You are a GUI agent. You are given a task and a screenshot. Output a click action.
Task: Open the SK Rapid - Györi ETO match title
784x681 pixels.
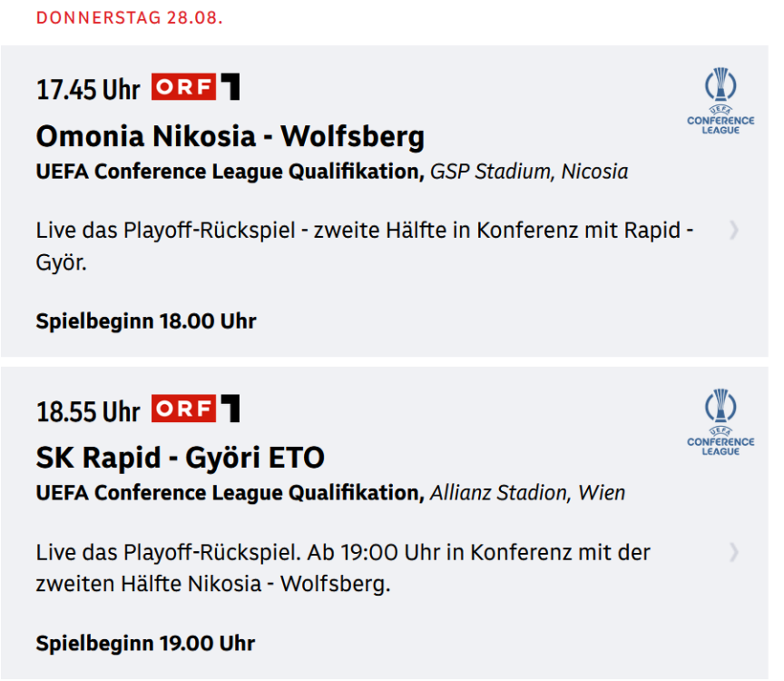tap(180, 458)
